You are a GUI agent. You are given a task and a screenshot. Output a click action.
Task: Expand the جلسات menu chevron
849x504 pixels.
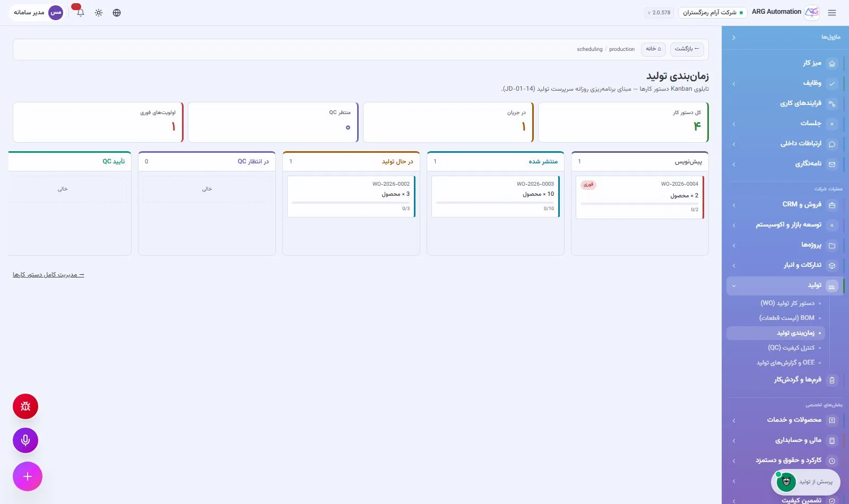(734, 124)
